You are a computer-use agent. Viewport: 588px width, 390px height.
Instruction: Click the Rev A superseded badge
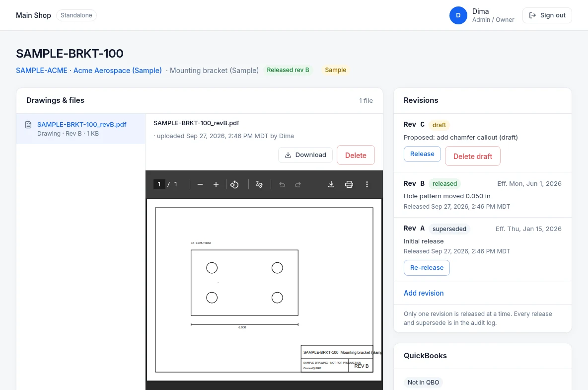point(449,229)
